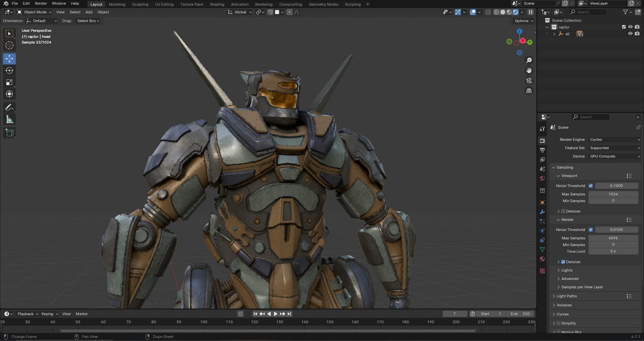This screenshot has height=341, width=644.
Task: Disable Render Denoise checkbox
Action: coord(563,262)
